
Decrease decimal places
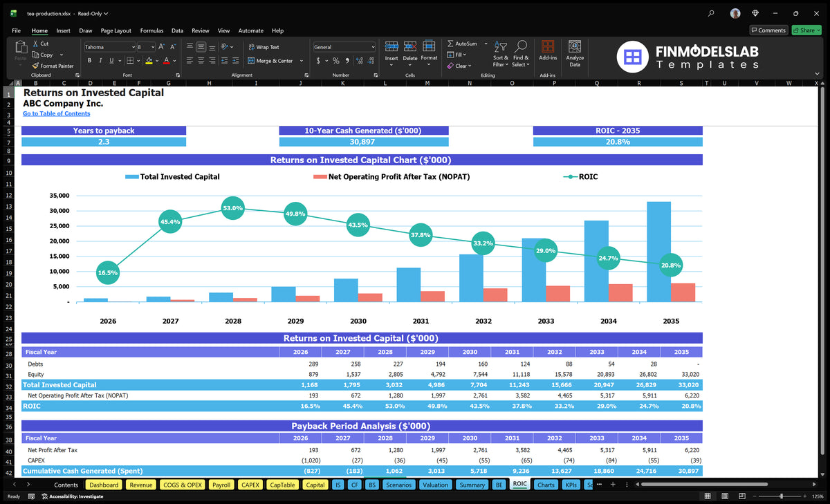(x=371, y=61)
